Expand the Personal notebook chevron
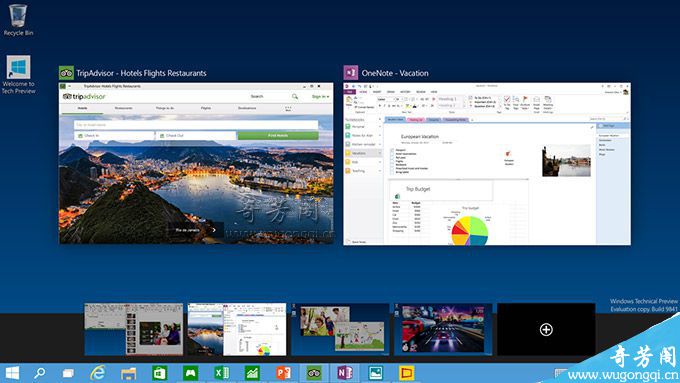This screenshot has width=680, height=383. click(380, 127)
